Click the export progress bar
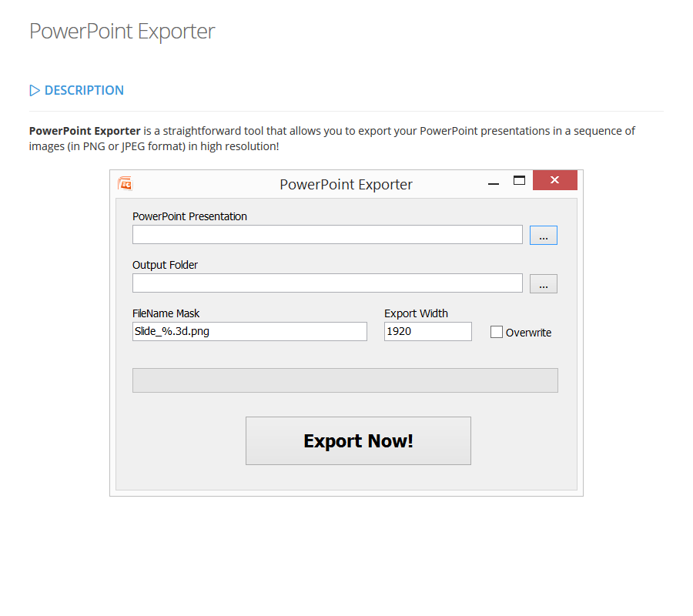Screen dimensions: 693x616 pos(345,380)
